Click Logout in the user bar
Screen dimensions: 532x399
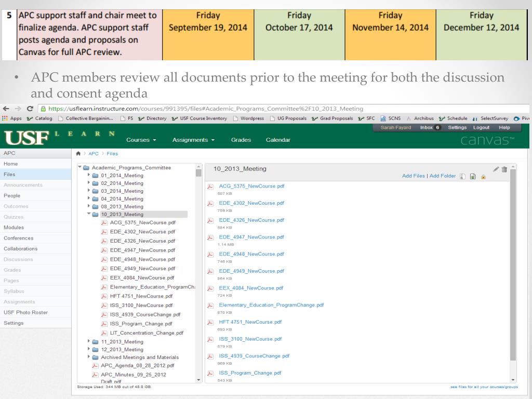point(481,128)
